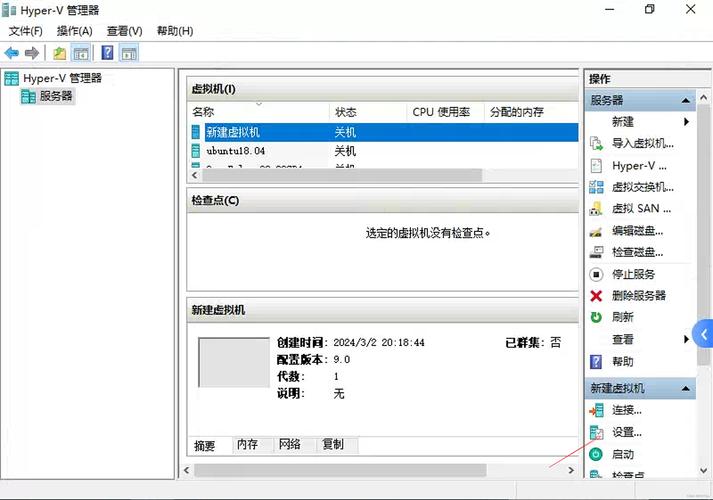Sort by the CPU 使用率 column header
This screenshot has height=500, width=713.
pyautogui.click(x=445, y=112)
